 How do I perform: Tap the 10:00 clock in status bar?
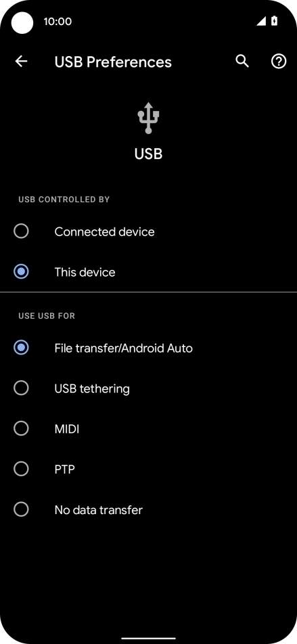pyautogui.click(x=58, y=22)
